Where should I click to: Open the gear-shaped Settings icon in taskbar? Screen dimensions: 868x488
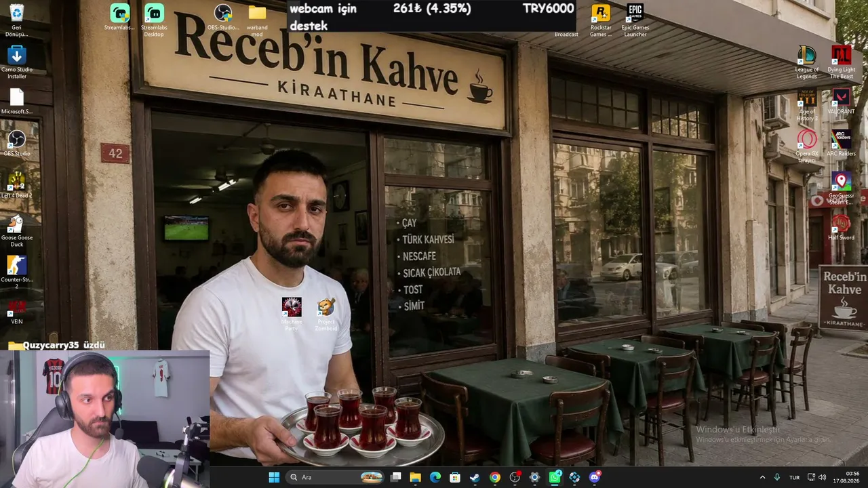(x=534, y=477)
